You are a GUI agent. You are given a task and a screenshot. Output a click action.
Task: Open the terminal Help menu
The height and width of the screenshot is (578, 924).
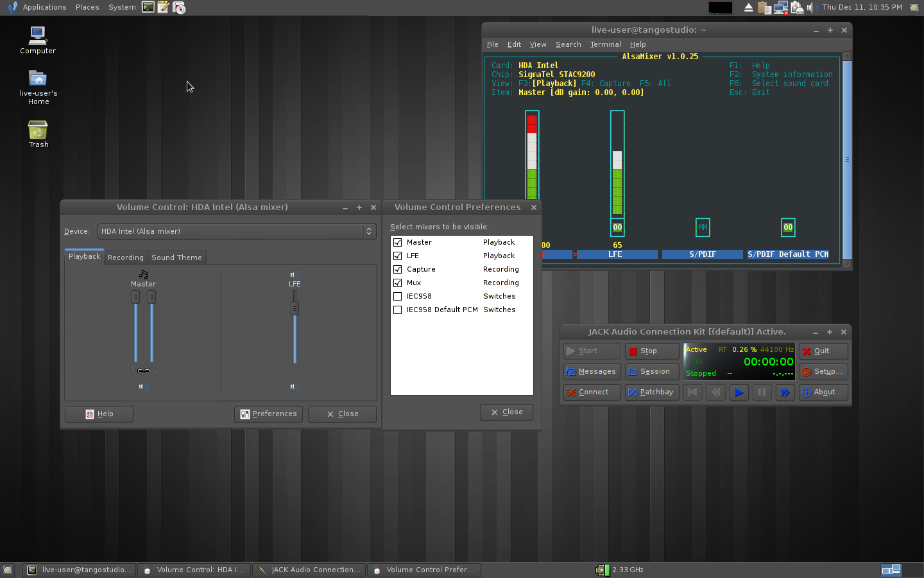coord(638,44)
